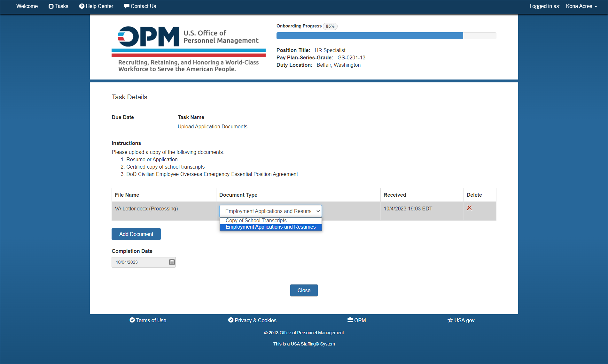Open the Document Type dropdown for VA Letter.docx
The width and height of the screenshot is (608, 364).
270,211
